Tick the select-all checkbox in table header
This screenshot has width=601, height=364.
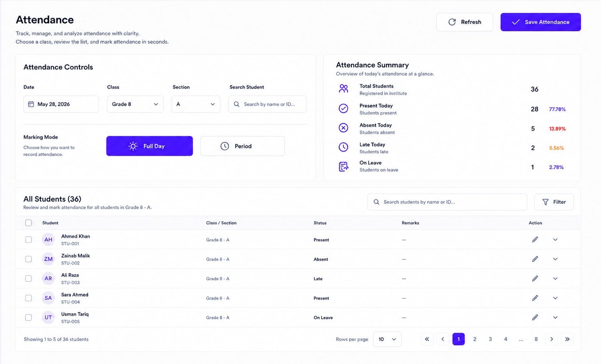coord(28,223)
